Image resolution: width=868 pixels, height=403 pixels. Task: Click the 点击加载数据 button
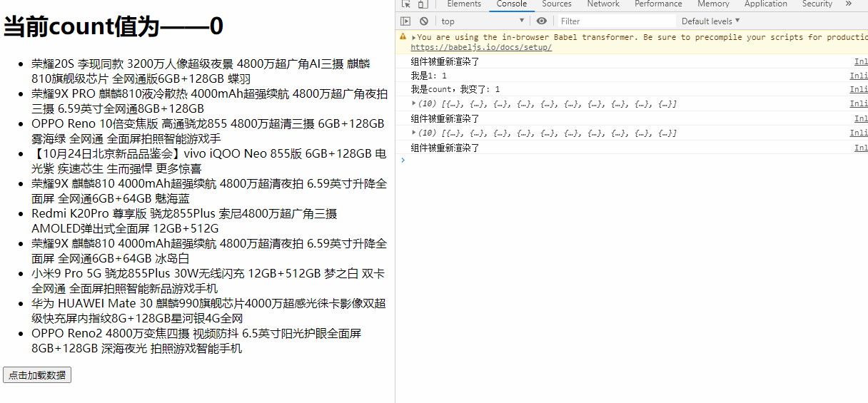click(37, 375)
